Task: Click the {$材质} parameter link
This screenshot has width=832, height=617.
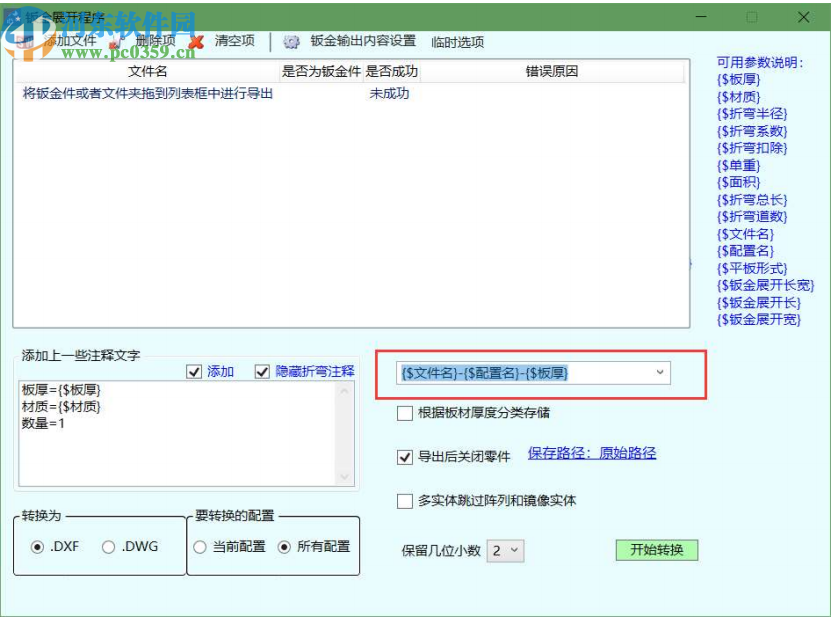Action: (x=739, y=97)
